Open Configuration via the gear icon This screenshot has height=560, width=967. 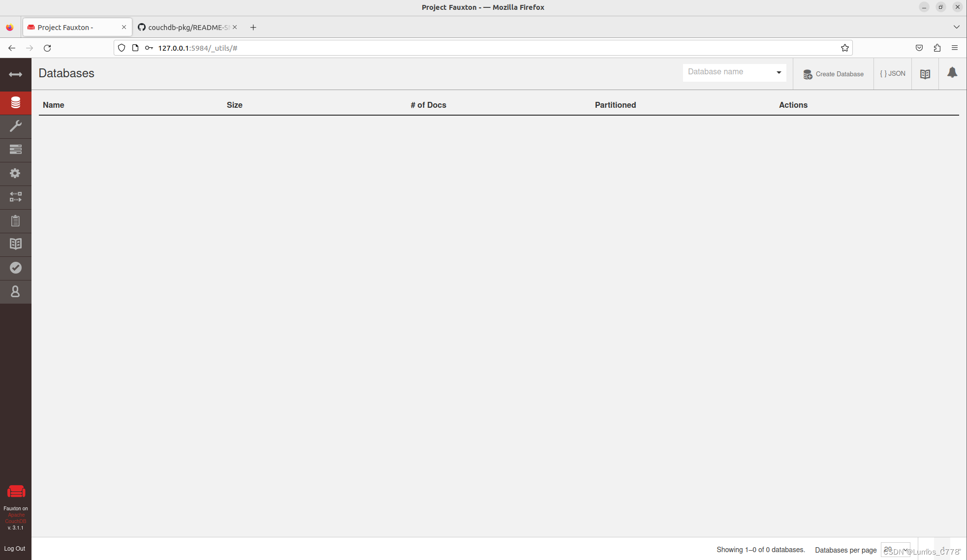(x=15, y=173)
